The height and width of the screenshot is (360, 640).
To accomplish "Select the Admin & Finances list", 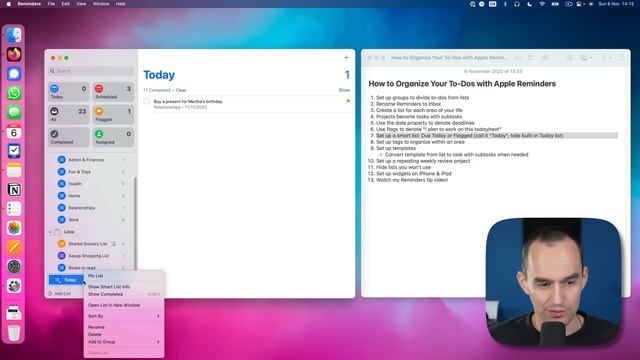I will [x=91, y=160].
